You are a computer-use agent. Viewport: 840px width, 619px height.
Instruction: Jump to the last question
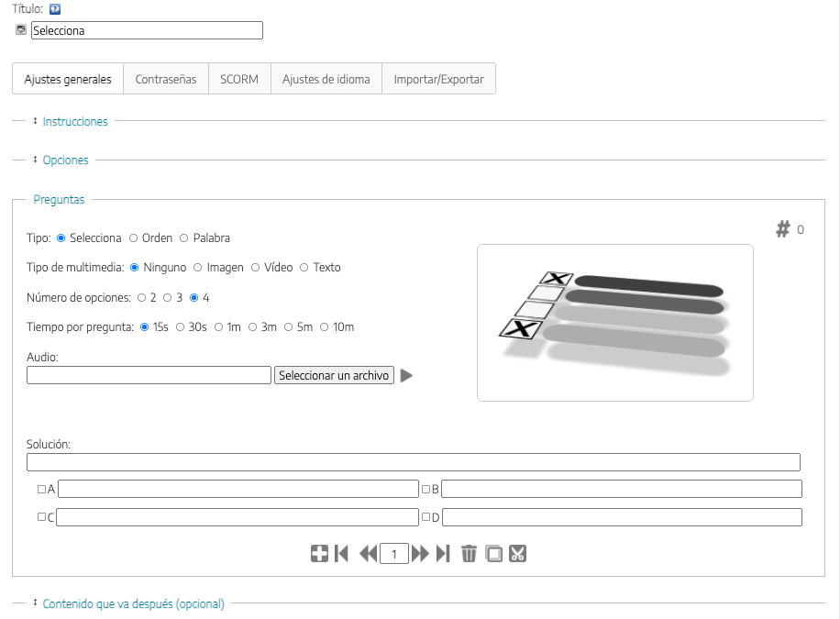443,554
